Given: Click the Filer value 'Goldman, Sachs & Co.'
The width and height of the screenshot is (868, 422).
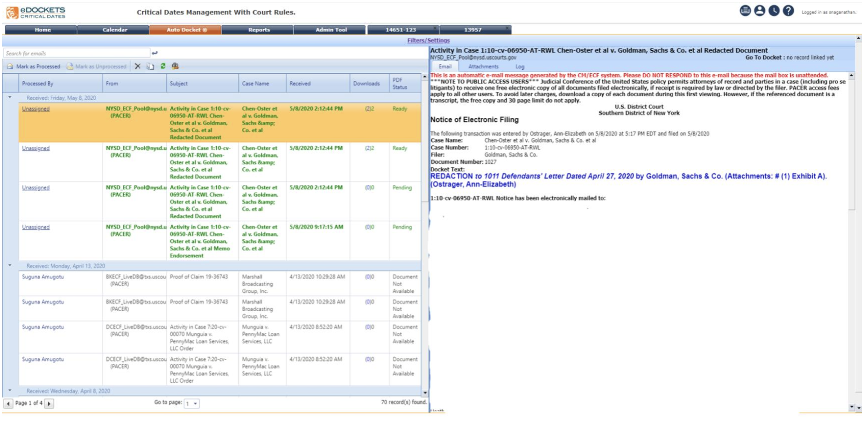Looking at the screenshot, I should click(x=511, y=155).
